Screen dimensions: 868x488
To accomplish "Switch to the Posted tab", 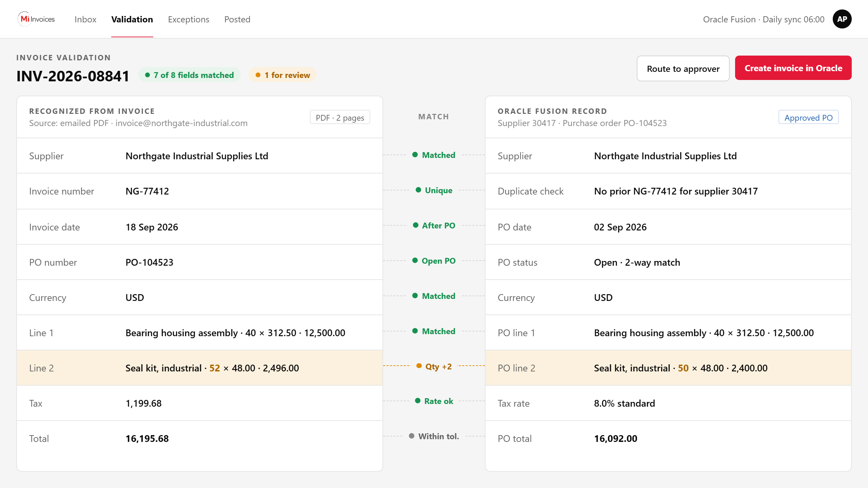I will coord(237,19).
